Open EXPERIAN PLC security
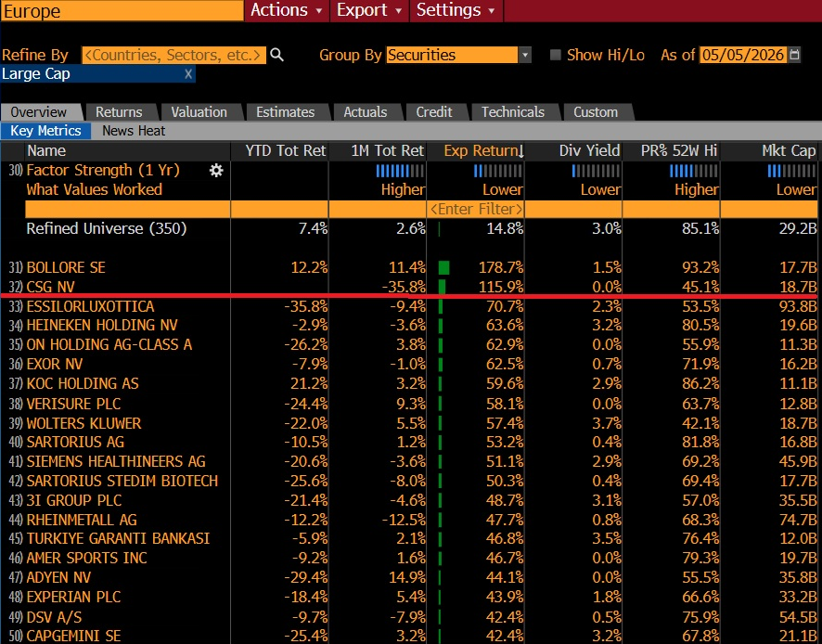Image resolution: width=822 pixels, height=644 pixels. pyautogui.click(x=409, y=597)
